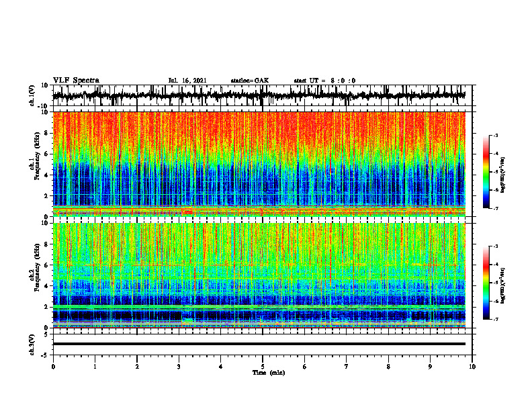Click time axis tick label "9"
The width and height of the screenshot is (532, 411).
click(430, 367)
